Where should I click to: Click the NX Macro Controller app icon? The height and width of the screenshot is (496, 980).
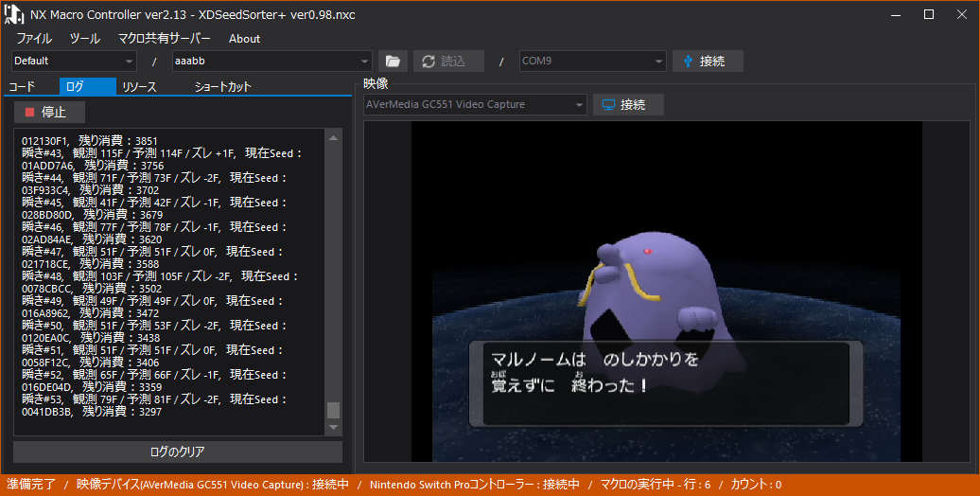14,14
